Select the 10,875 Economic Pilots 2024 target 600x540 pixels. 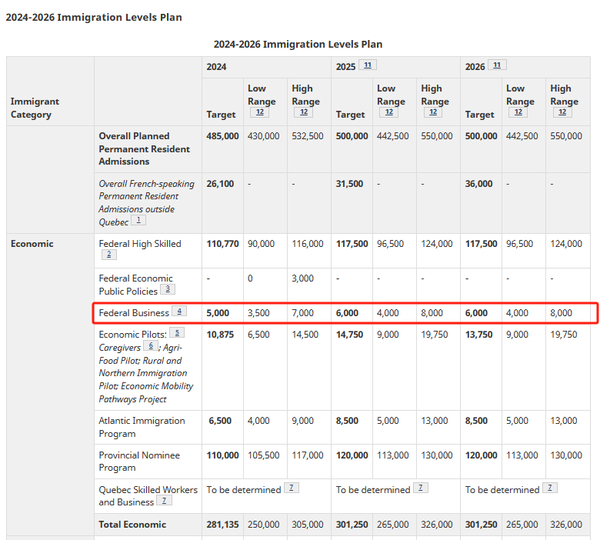[220, 334]
